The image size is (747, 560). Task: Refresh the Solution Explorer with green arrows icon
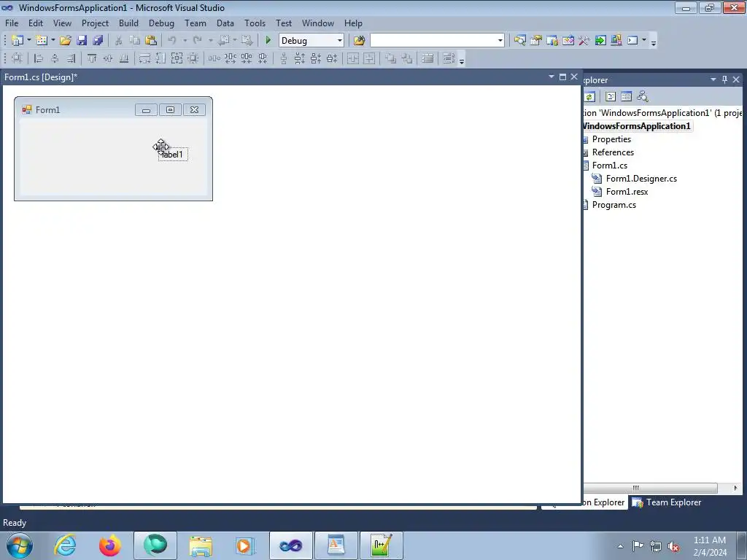[x=589, y=97]
